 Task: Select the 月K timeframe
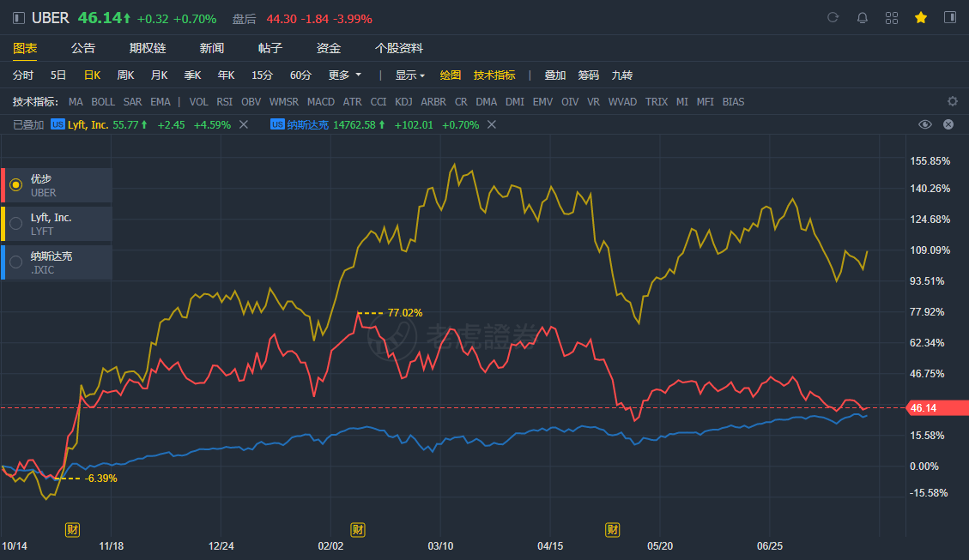tap(159, 75)
